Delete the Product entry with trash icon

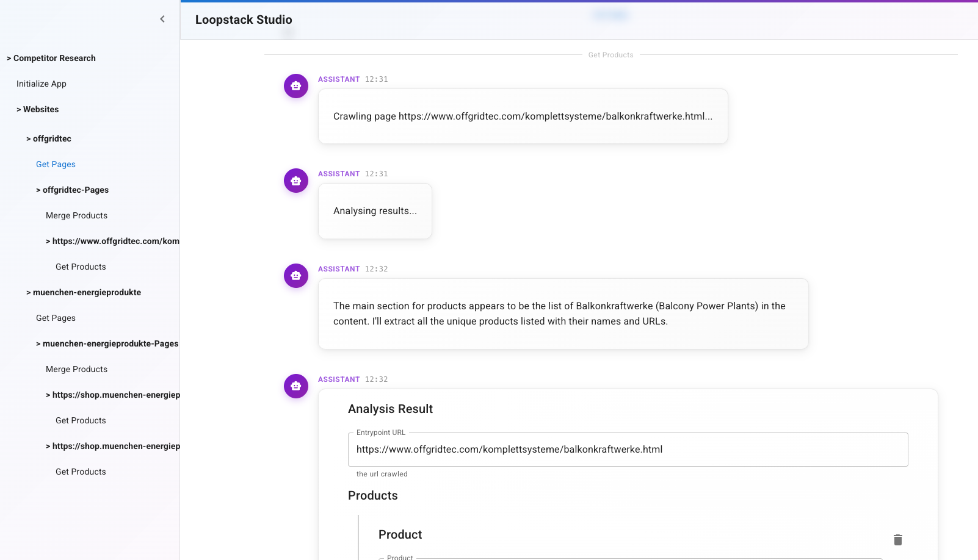pos(898,540)
